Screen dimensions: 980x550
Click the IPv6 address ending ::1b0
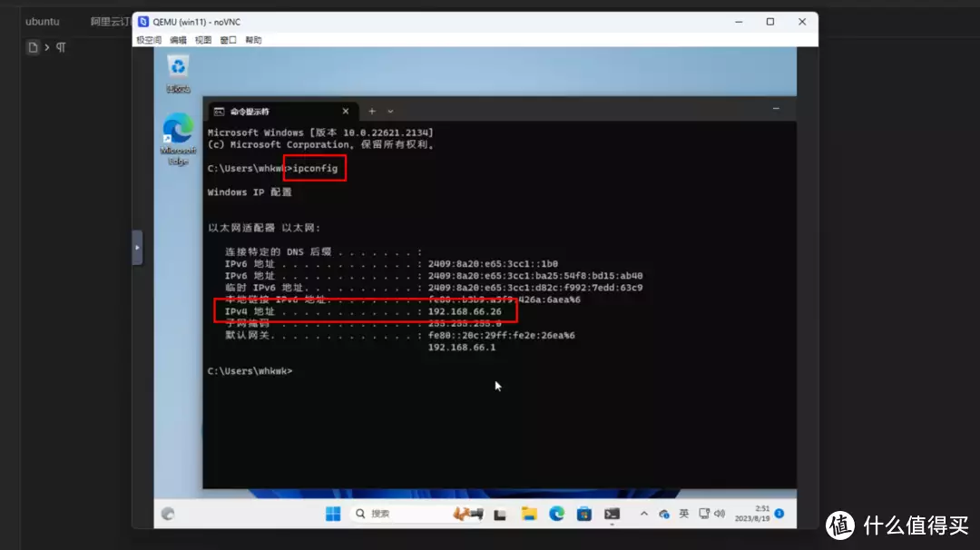pyautogui.click(x=493, y=264)
